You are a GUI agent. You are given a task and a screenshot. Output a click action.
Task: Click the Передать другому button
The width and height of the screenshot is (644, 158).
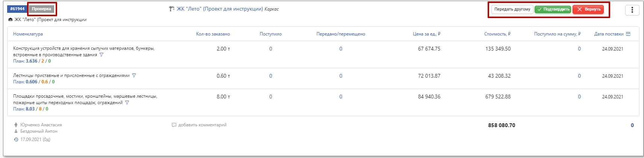click(512, 9)
